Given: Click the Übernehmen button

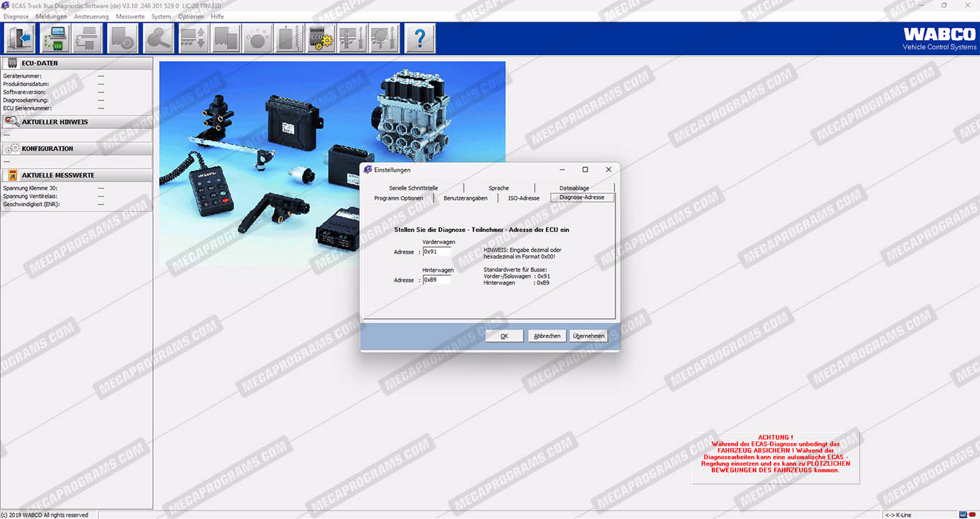Looking at the screenshot, I should click(588, 336).
